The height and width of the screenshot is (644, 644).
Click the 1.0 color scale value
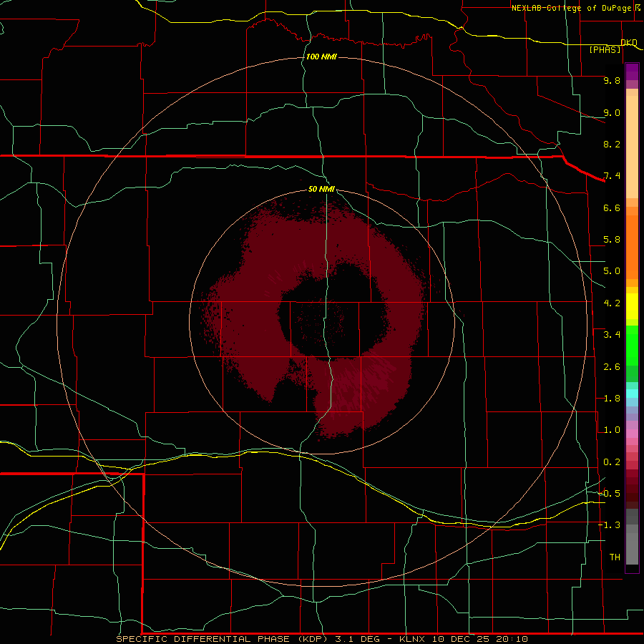coord(612,430)
